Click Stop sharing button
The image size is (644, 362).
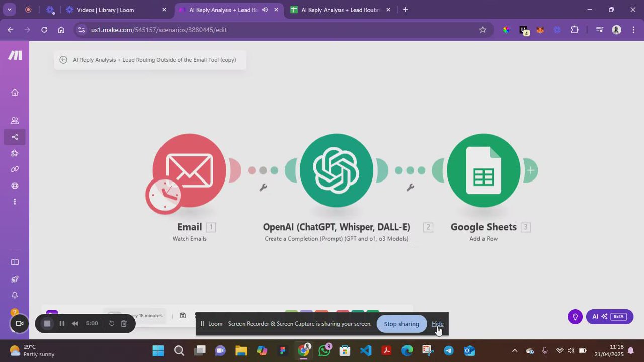point(401,324)
